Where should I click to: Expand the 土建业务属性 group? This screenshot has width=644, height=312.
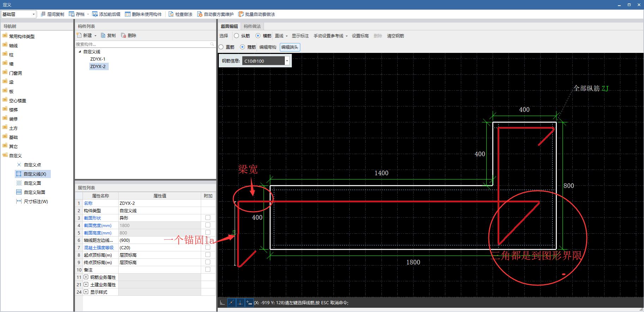coord(86,285)
